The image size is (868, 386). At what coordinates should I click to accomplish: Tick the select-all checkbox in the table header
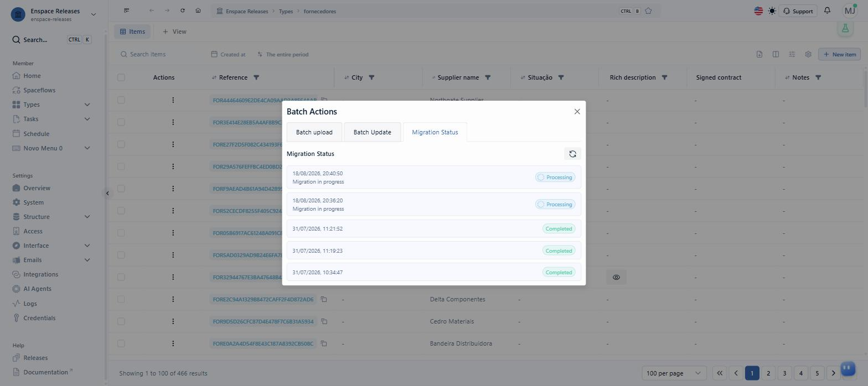coord(121,77)
